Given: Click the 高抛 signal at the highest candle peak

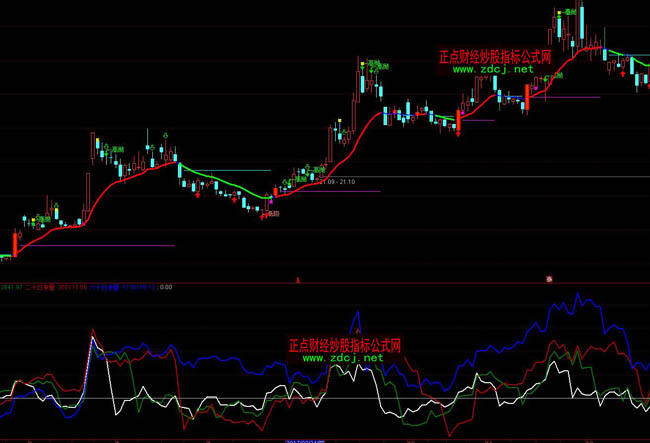Looking at the screenshot, I should pyautogui.click(x=570, y=10).
